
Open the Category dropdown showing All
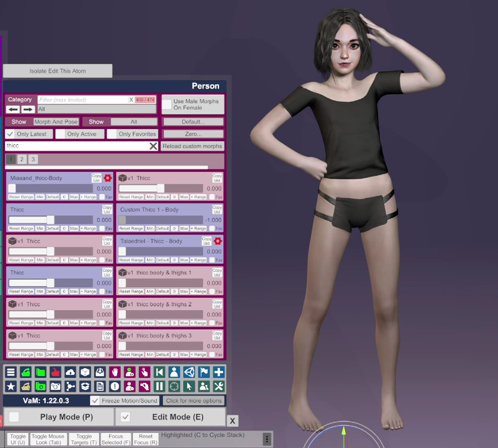(97, 109)
